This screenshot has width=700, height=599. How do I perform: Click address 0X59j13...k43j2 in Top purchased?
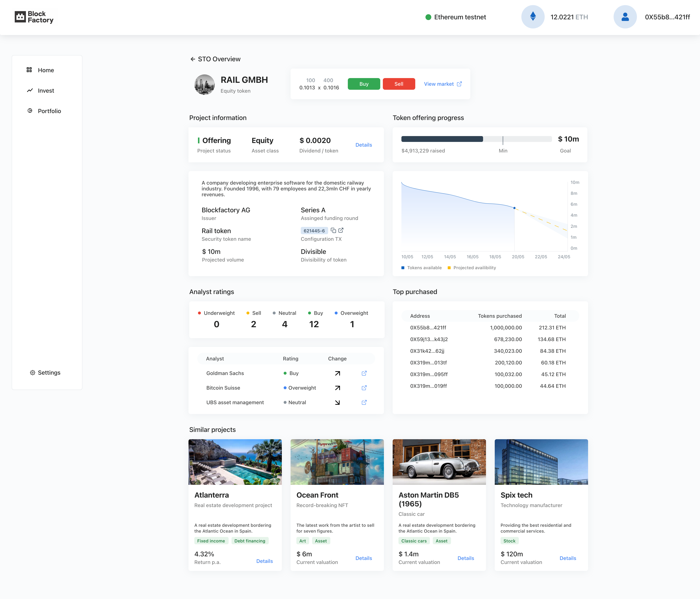[429, 339]
